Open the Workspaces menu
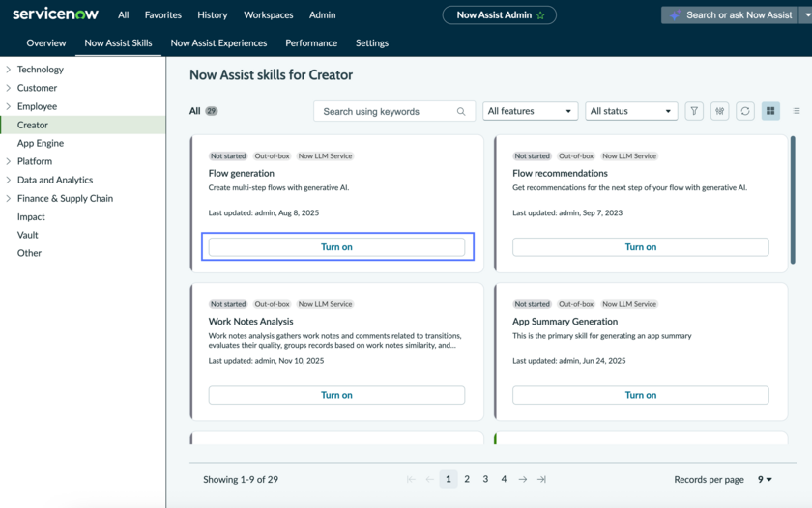 (x=269, y=15)
